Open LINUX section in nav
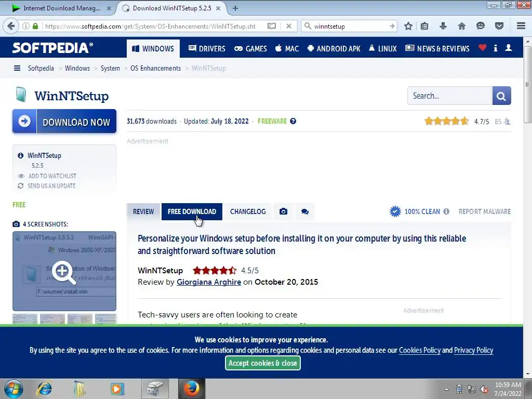This screenshot has width=532, height=399. point(382,48)
